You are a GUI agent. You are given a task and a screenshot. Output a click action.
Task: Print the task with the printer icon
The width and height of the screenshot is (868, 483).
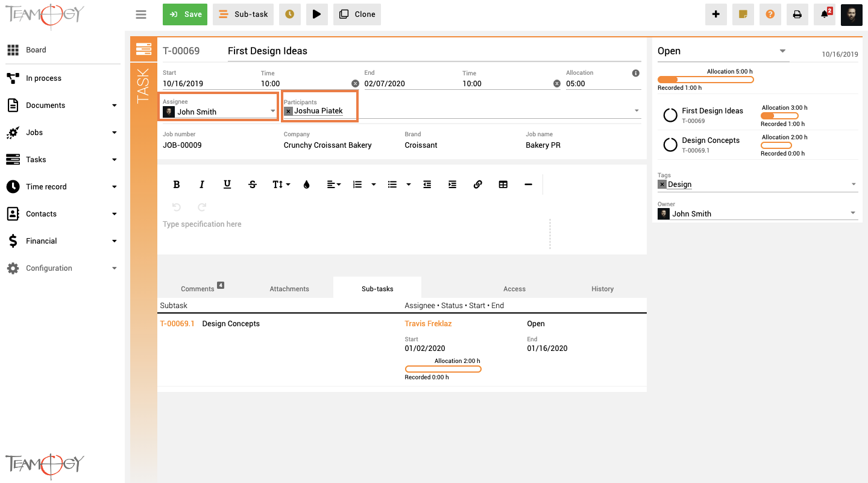tap(797, 14)
